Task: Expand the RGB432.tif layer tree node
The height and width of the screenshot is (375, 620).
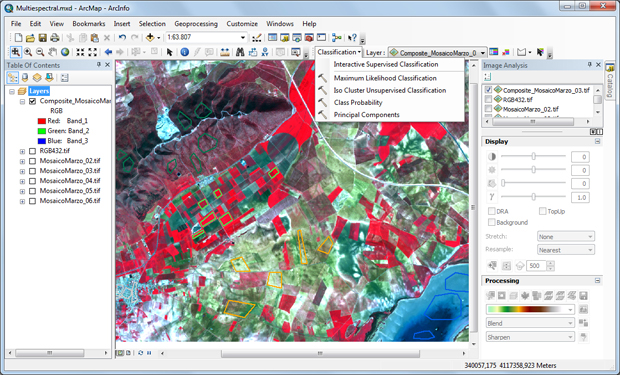Action: coord(22,151)
